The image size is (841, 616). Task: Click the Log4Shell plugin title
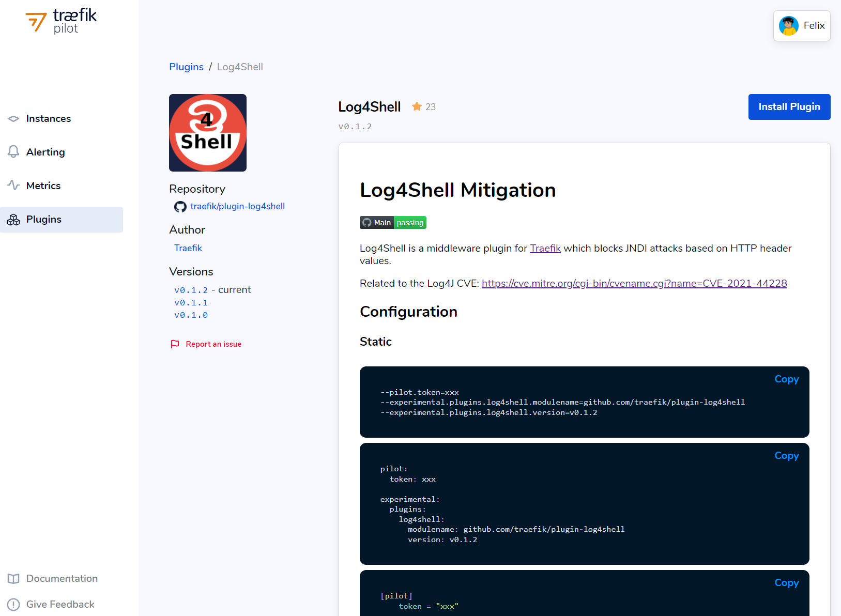pyautogui.click(x=370, y=107)
